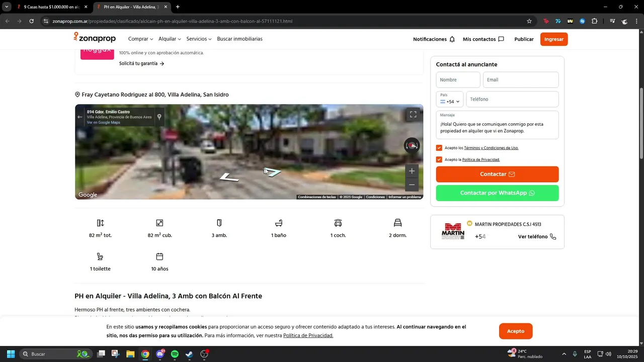Expand the Alquilar dropdown menu
Screen dimensions: 644x362
170,39
